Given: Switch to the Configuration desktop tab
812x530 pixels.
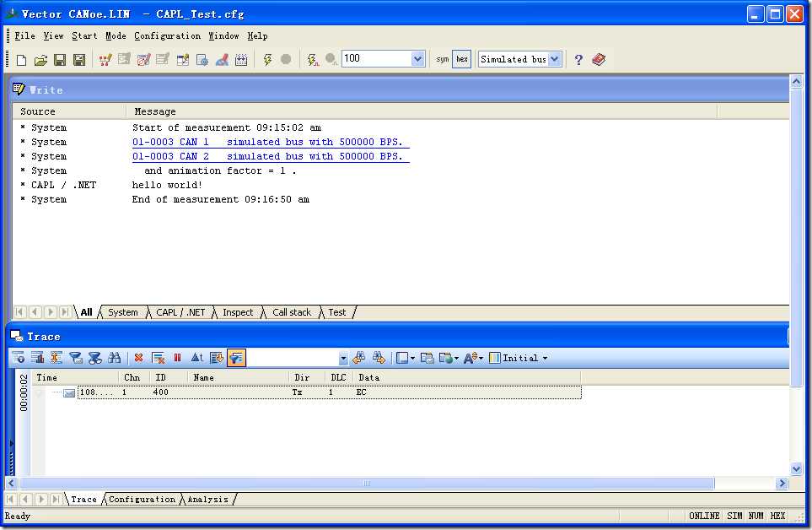Looking at the screenshot, I should 142,500.
